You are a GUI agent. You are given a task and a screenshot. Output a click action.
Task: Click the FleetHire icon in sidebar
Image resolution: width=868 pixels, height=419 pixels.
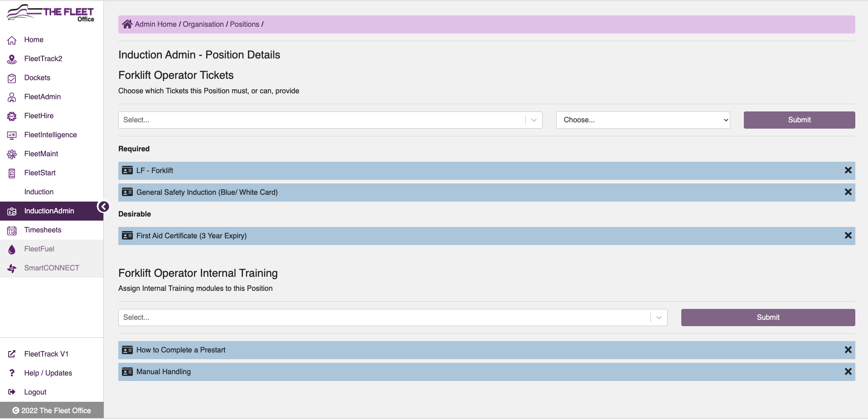coord(12,116)
